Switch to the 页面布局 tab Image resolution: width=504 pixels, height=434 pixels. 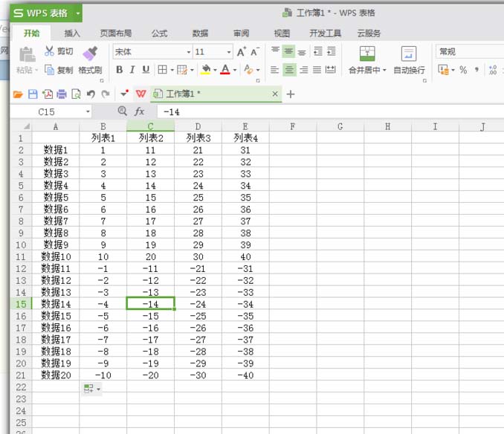point(116,33)
